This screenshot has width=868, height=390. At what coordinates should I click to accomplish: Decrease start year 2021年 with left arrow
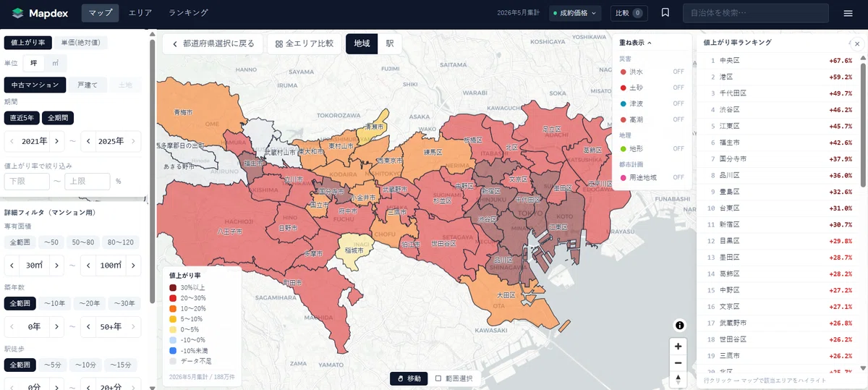click(x=12, y=141)
